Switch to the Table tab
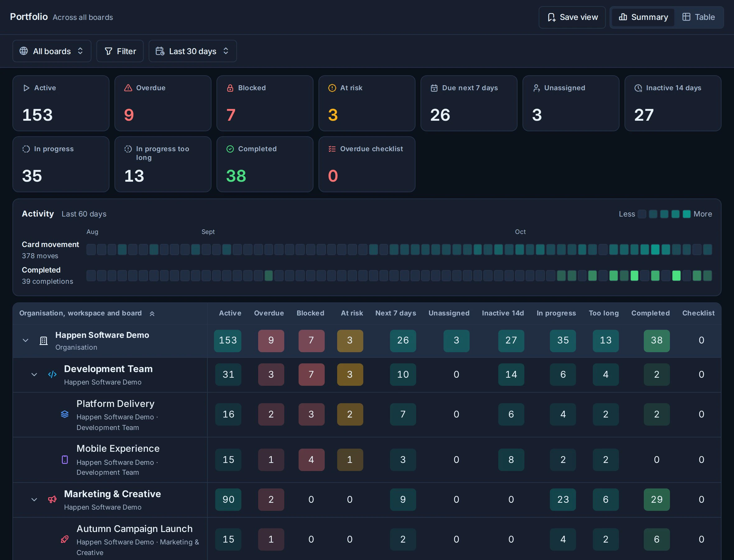734x560 pixels. pyautogui.click(x=698, y=17)
